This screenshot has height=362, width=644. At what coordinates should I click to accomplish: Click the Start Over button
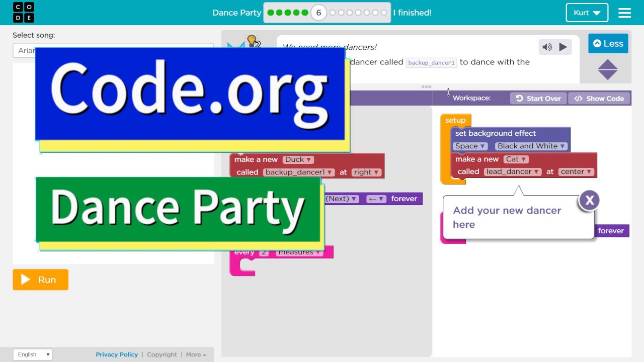[x=538, y=99]
